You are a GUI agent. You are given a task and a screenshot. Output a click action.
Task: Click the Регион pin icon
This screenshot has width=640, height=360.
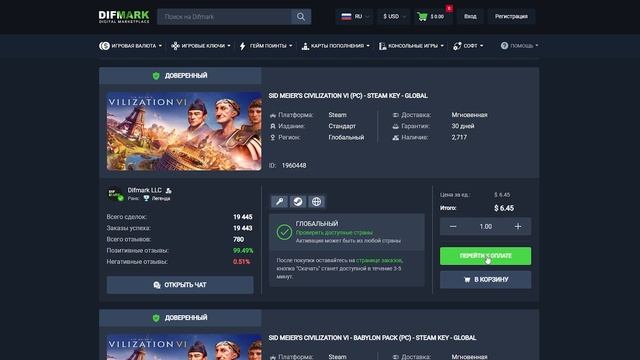(x=273, y=138)
